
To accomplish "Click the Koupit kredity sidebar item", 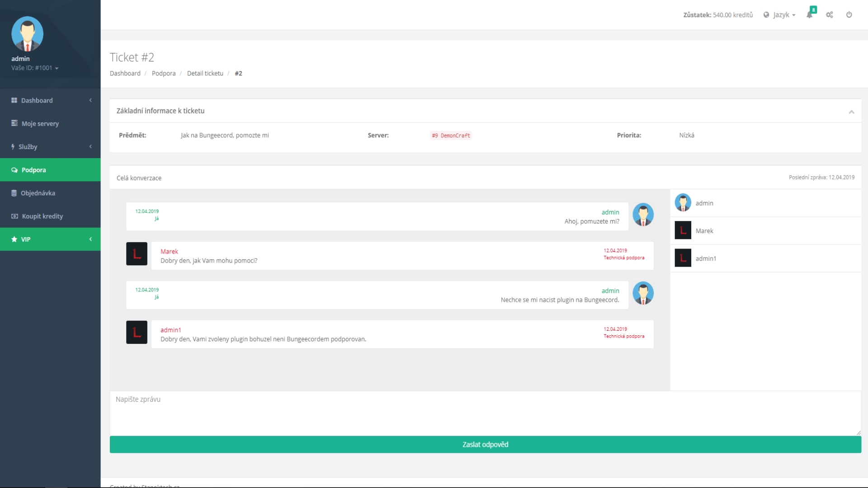I will pyautogui.click(x=42, y=216).
